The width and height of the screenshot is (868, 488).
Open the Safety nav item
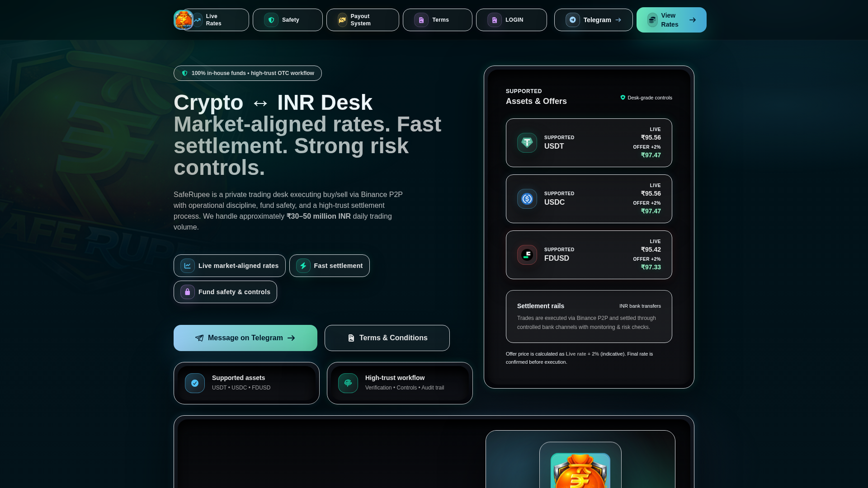click(288, 20)
